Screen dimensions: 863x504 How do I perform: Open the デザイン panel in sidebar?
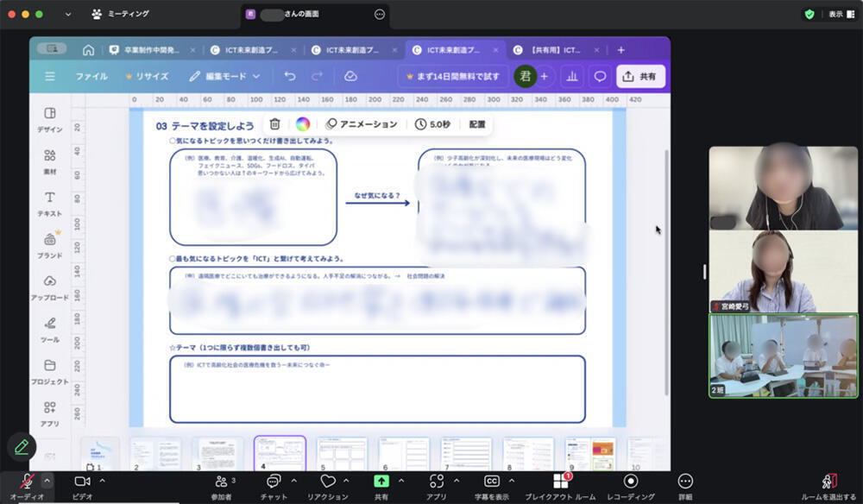[x=50, y=119]
